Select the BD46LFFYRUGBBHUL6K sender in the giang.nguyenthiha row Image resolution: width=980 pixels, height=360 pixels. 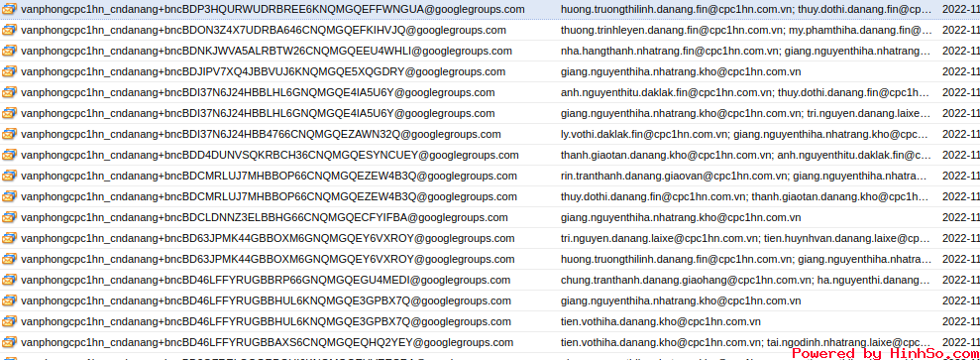click(267, 300)
